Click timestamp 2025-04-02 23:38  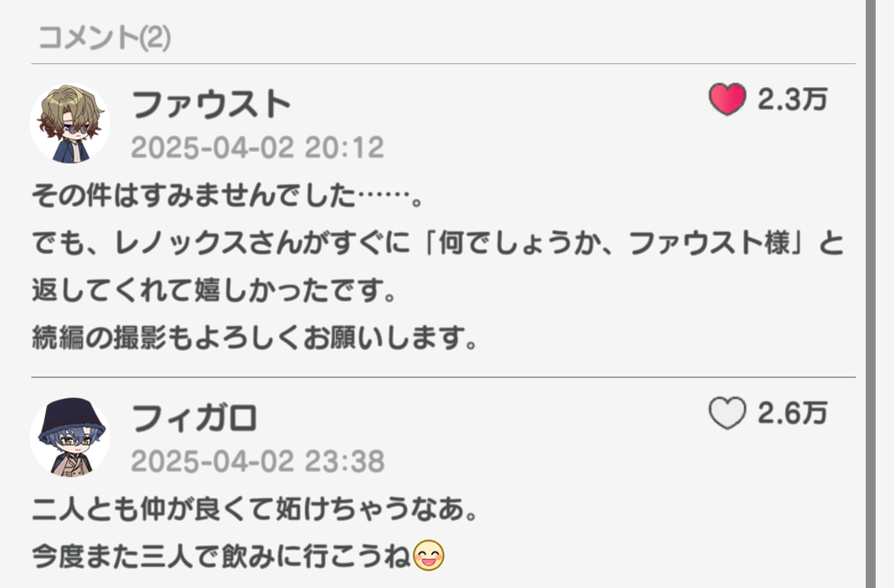pos(258,461)
